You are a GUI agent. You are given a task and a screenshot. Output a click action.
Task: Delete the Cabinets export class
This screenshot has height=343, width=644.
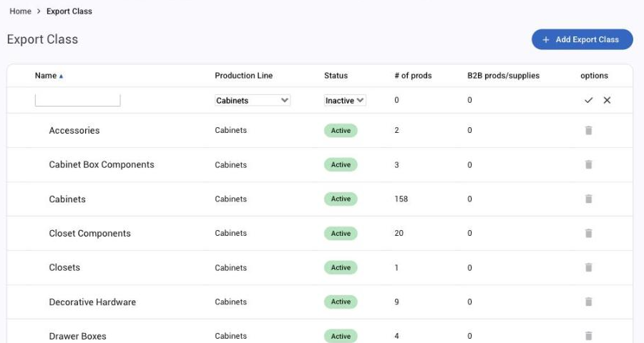[589, 199]
